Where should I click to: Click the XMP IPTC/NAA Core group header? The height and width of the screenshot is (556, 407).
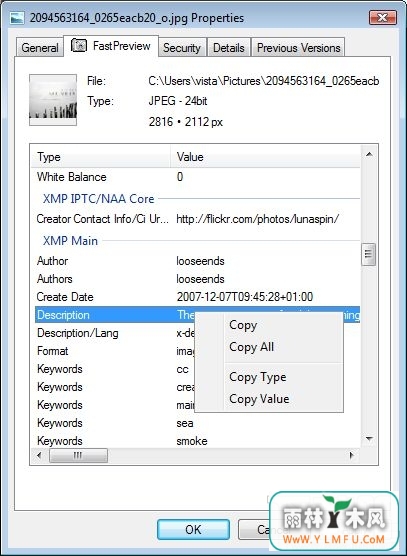[99, 199]
